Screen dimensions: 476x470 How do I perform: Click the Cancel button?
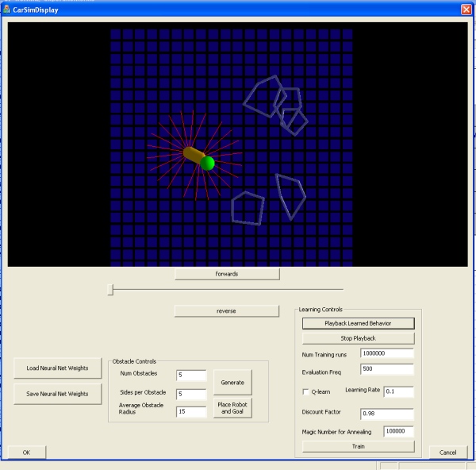(448, 453)
